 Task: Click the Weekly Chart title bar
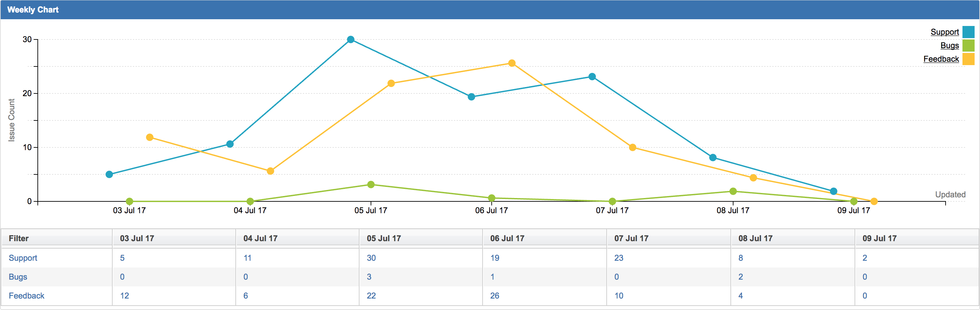[x=33, y=9]
